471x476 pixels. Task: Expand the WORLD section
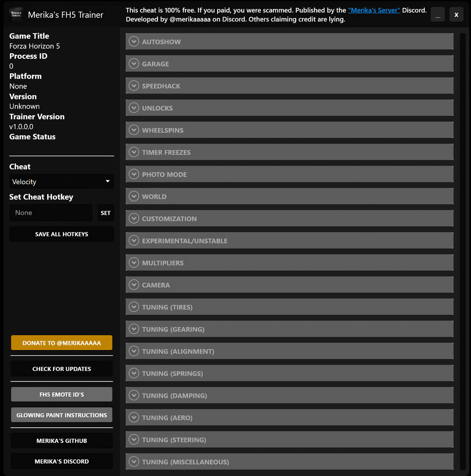pos(290,197)
